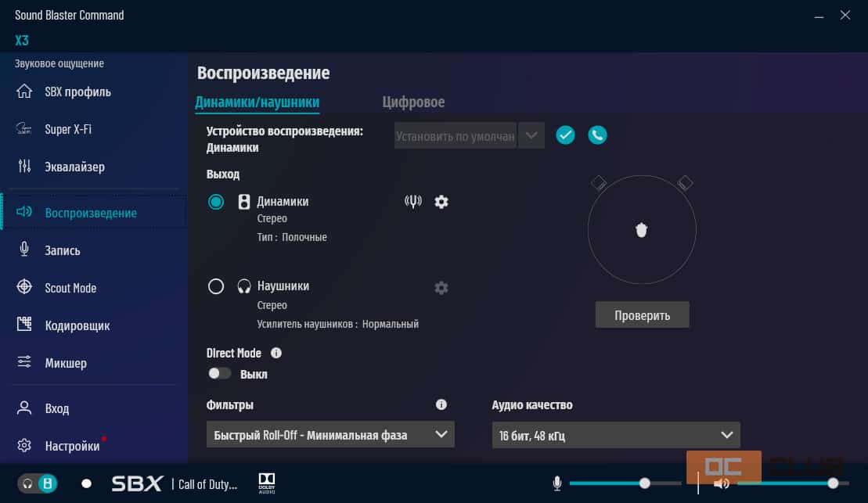Expand the Установить по умолчанию dropdown

click(x=531, y=136)
